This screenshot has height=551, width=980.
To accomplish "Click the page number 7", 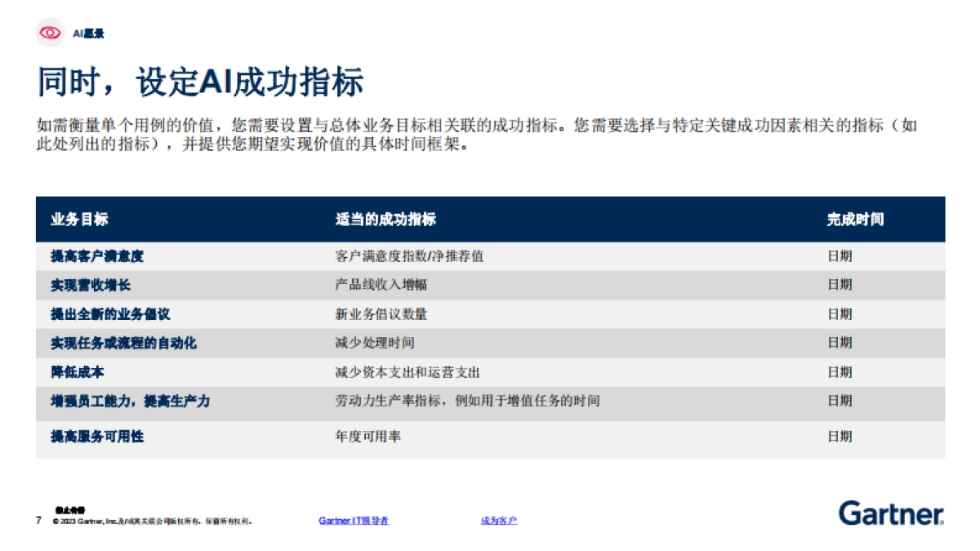I will [37, 518].
